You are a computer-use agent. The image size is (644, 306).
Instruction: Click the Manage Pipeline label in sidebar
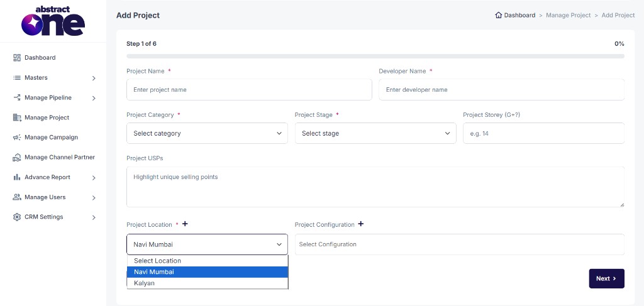48,97
